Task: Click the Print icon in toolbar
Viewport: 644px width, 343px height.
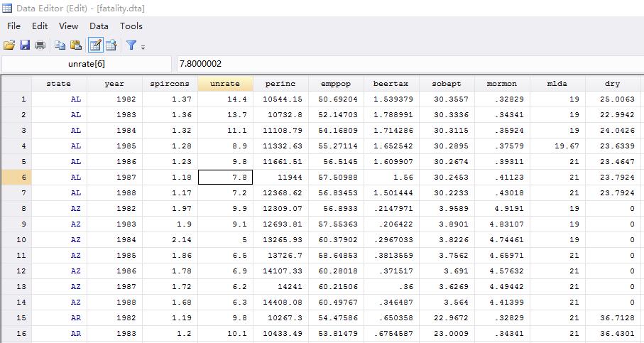Action: [40, 45]
